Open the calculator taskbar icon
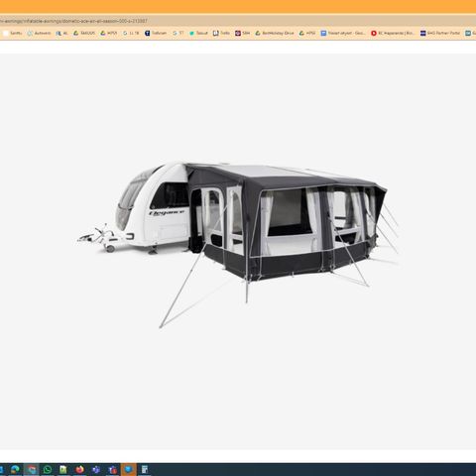Viewport: 476px width, 476px height. [145, 469]
